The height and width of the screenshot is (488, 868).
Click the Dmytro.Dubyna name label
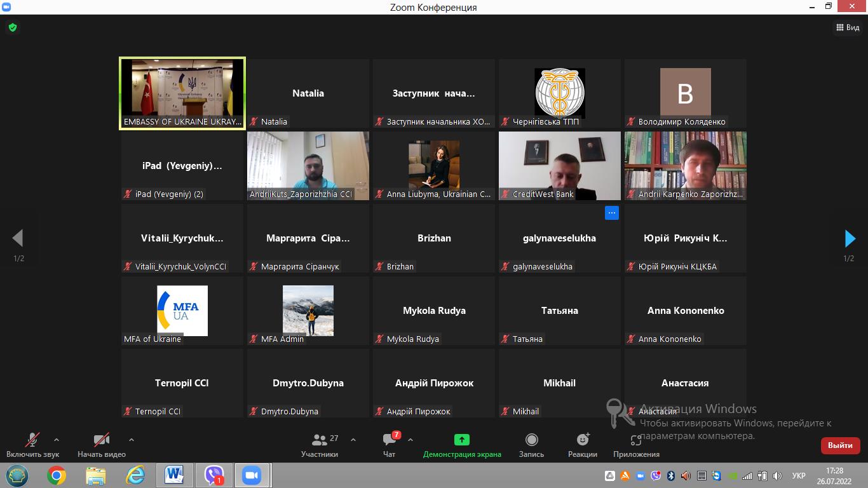tap(290, 411)
